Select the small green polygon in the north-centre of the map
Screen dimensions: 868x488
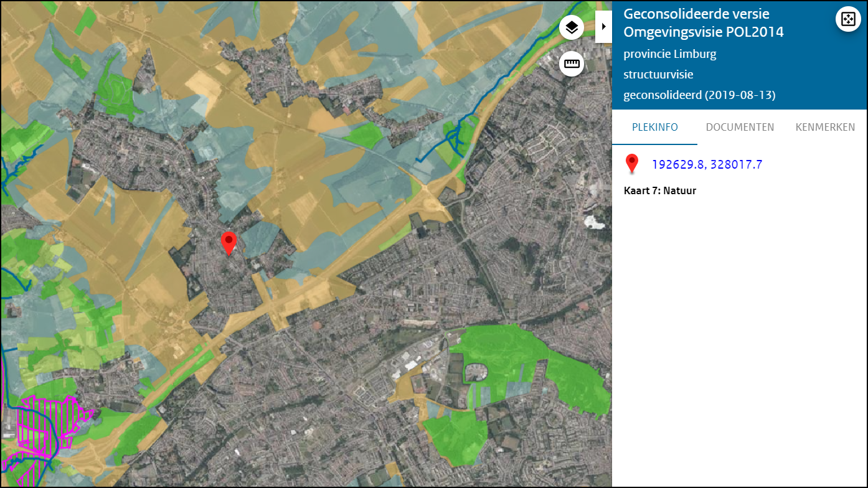365,134
